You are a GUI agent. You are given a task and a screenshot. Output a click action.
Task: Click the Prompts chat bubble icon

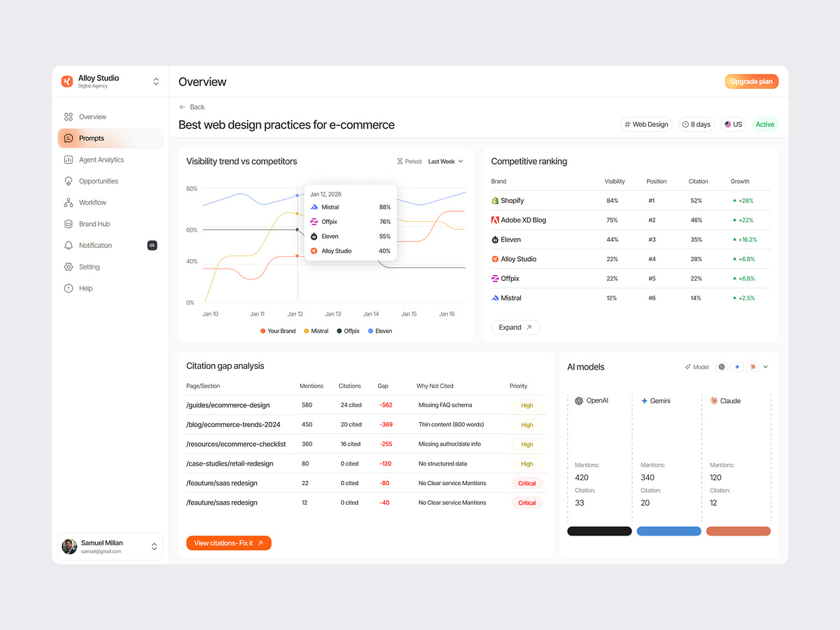click(68, 139)
